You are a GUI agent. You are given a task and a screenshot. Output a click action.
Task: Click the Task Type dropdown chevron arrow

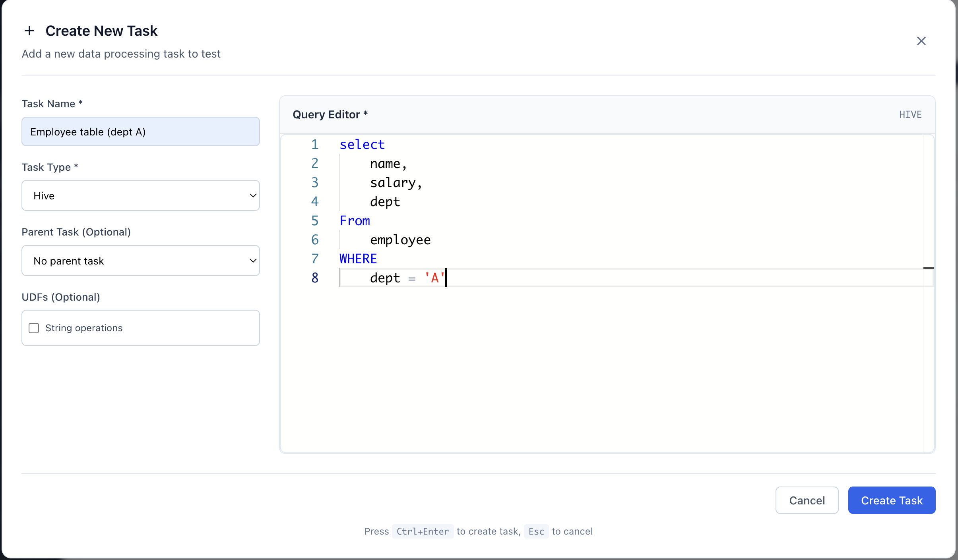pos(253,195)
